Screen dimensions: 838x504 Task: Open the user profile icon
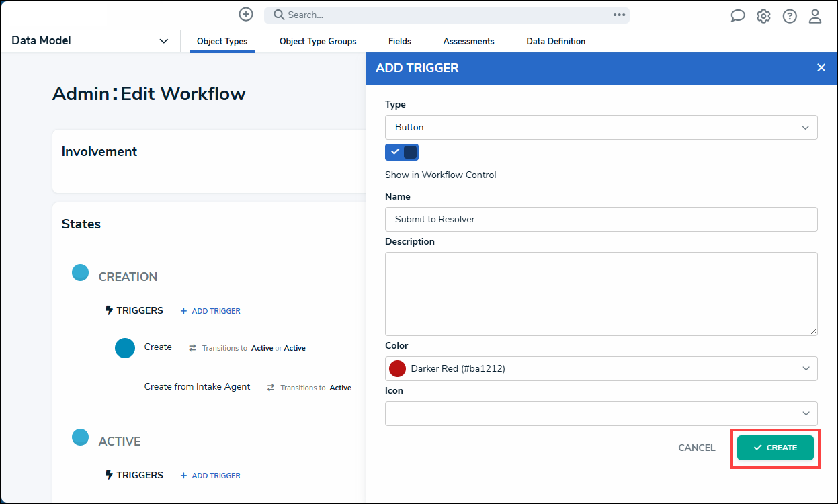[x=815, y=16]
